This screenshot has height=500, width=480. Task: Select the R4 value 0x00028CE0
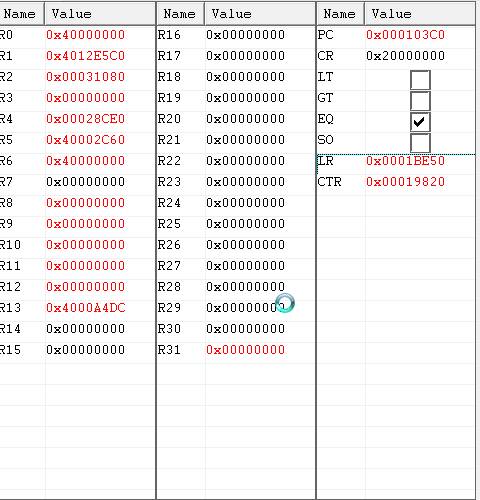coord(86,119)
